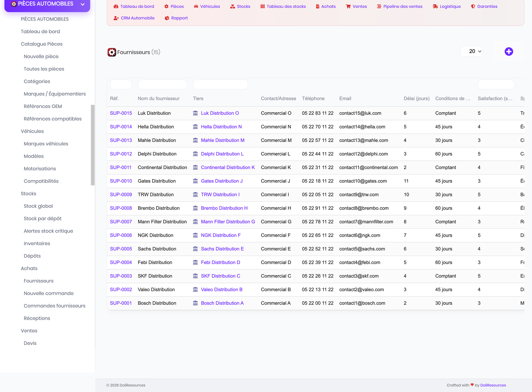
Task: Open Nouvelle pièce in sidebar
Action: click(x=41, y=56)
